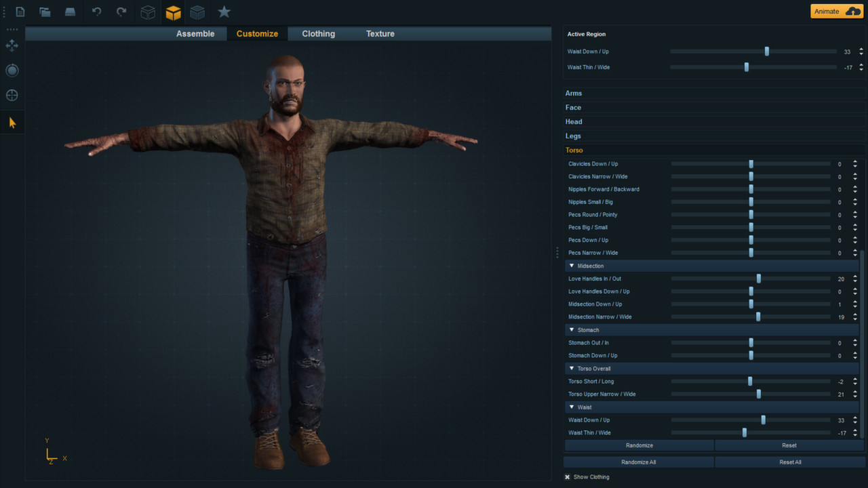This screenshot has height=488, width=868.
Task: Increase Love Handles value with its stepper arrow
Action: tap(854, 276)
